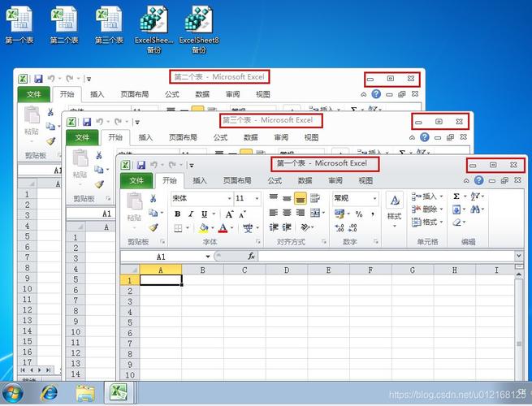
Task: Increase indent in 第一个表 alignment group
Action: point(287,227)
